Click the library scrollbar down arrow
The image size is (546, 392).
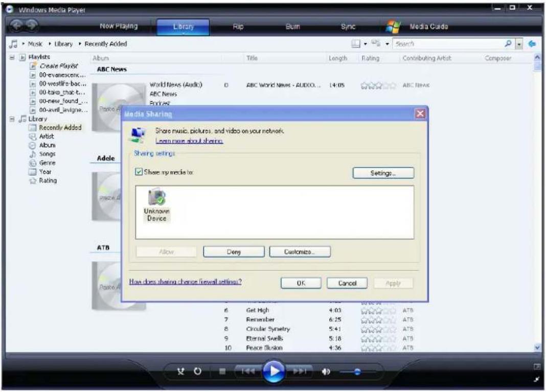(x=537, y=348)
